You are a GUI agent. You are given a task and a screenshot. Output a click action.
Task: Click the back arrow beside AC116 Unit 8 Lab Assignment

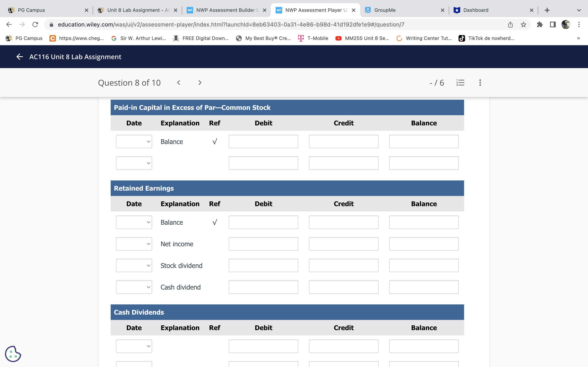[19, 57]
